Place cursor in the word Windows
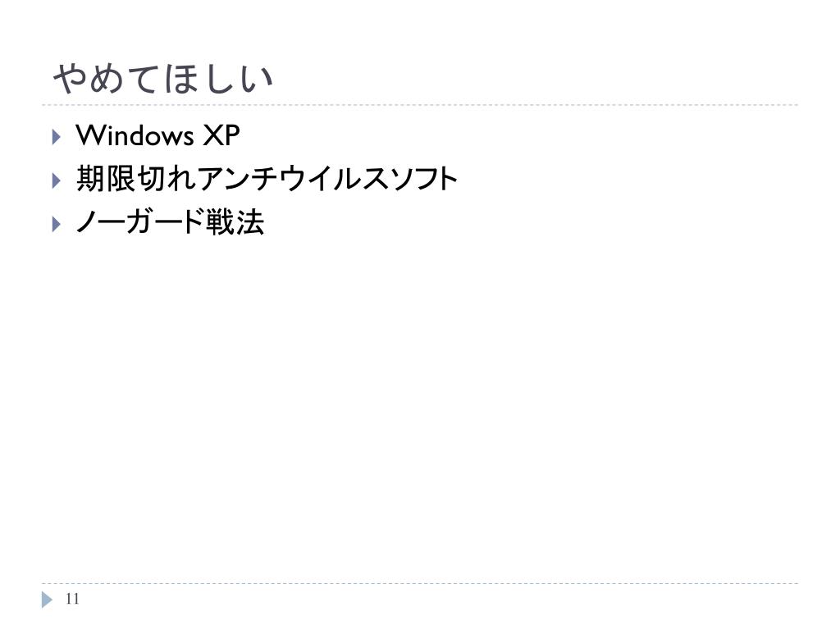The width and height of the screenshot is (840, 630). click(135, 135)
